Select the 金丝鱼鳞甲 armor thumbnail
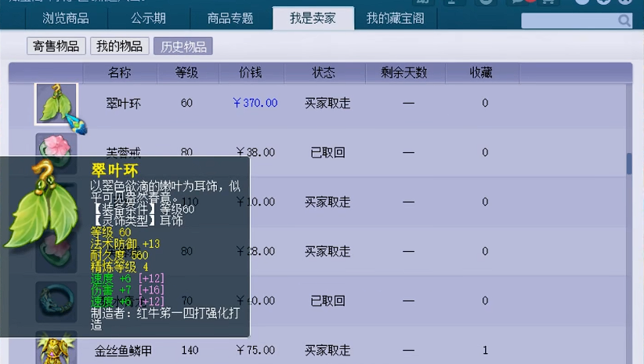Screen dimensions: 644x364 (56, 348)
